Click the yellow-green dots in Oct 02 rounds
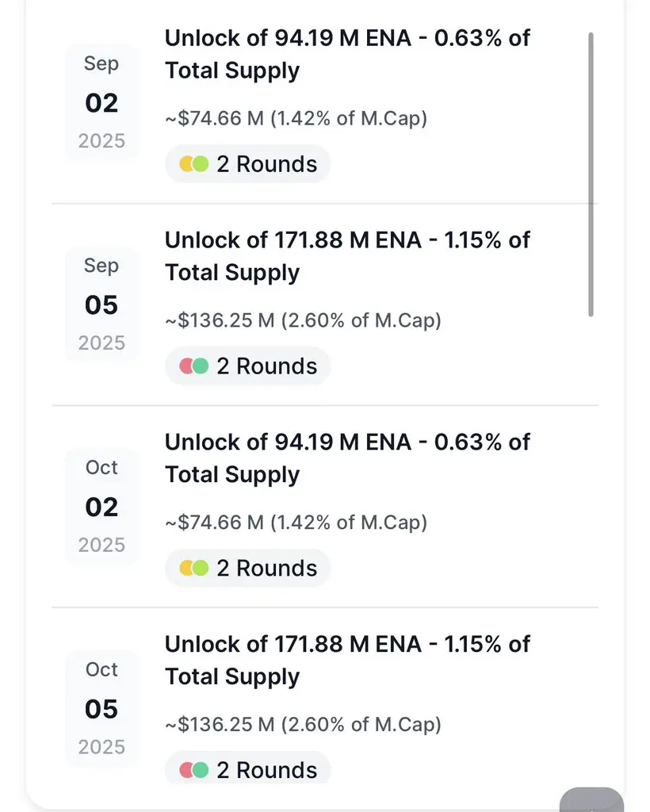Screen dimensions: 650x812 coord(194,568)
